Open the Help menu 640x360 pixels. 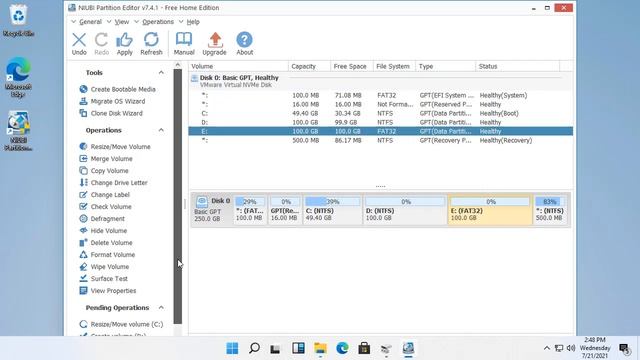point(193,22)
